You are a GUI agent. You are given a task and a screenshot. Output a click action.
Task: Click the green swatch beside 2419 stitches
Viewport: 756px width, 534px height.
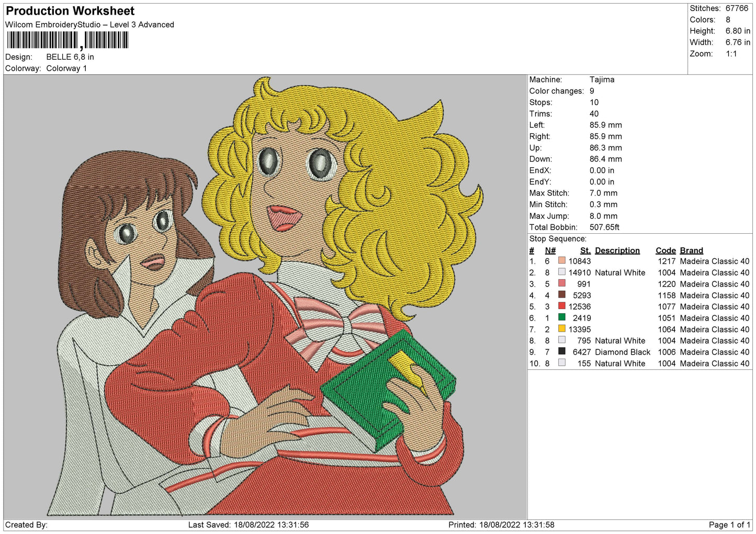[x=561, y=317]
